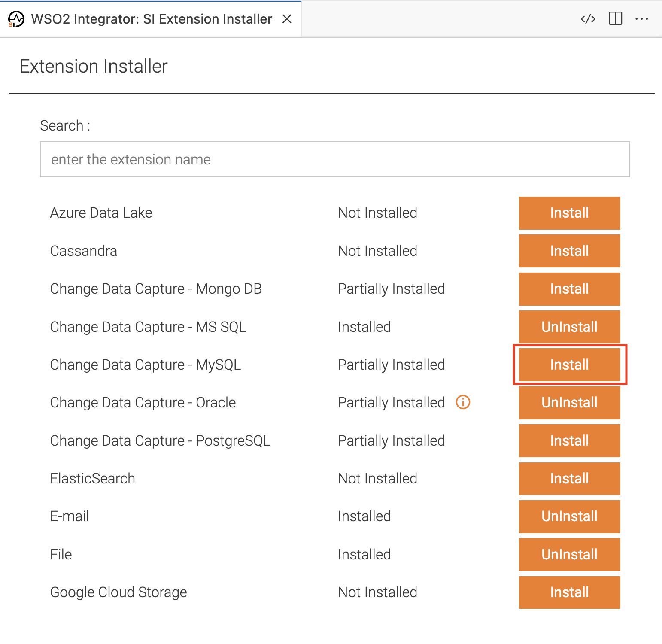Show info icon for Oracle partial install

tap(463, 402)
